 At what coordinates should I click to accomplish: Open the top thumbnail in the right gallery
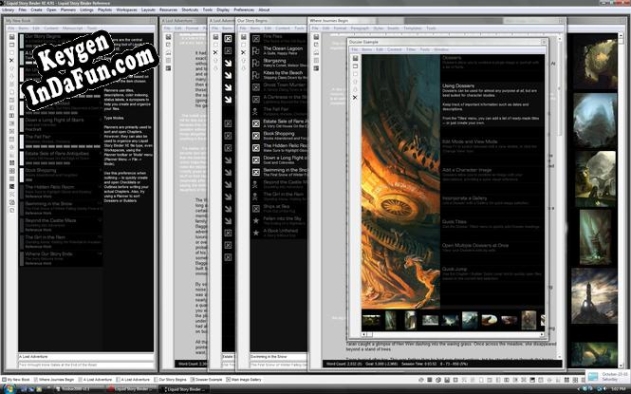594,64
